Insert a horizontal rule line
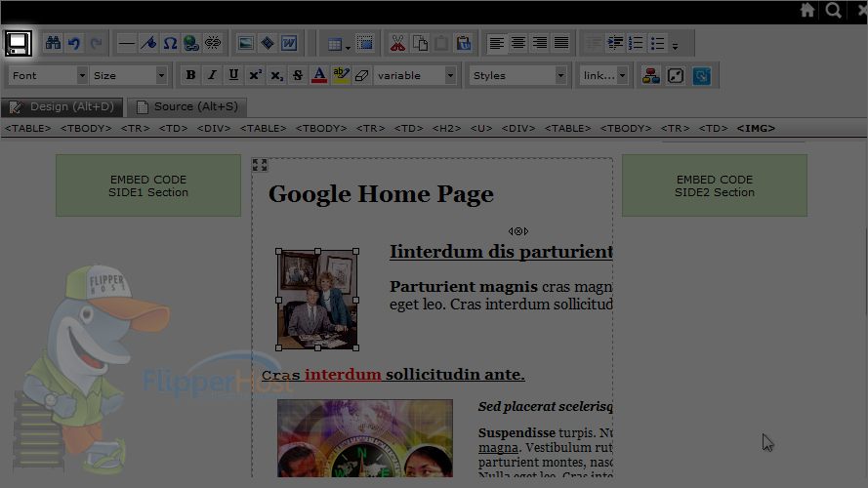Viewport: 868px width, 488px height. point(126,43)
